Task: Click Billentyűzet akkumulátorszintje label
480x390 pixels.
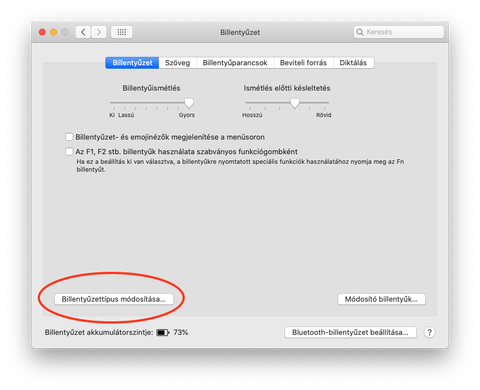Action: (99, 332)
